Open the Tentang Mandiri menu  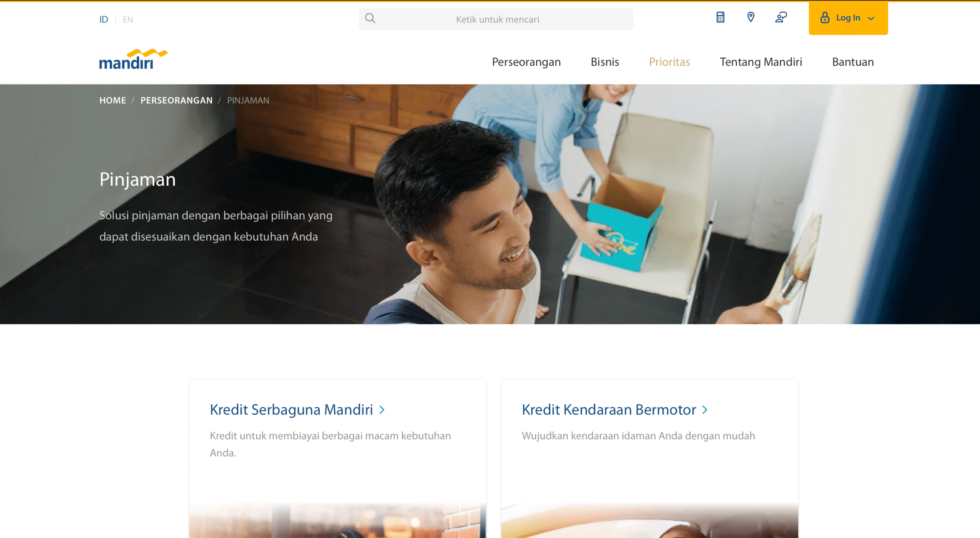(761, 62)
